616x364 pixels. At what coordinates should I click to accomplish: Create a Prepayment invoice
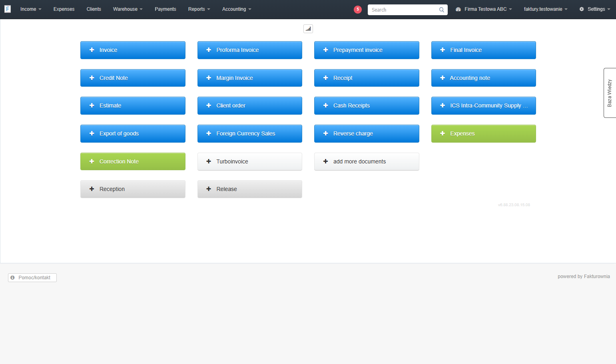[367, 50]
